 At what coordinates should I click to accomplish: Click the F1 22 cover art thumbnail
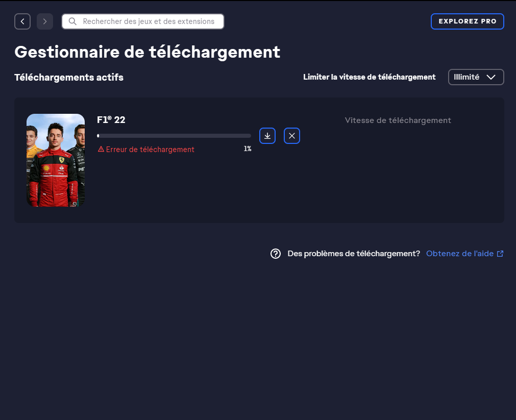tap(56, 160)
